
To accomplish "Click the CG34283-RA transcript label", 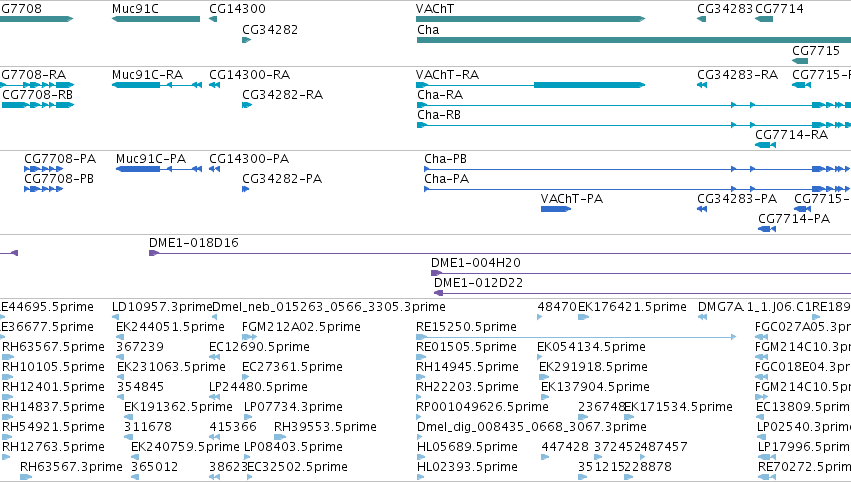I will pos(738,74).
